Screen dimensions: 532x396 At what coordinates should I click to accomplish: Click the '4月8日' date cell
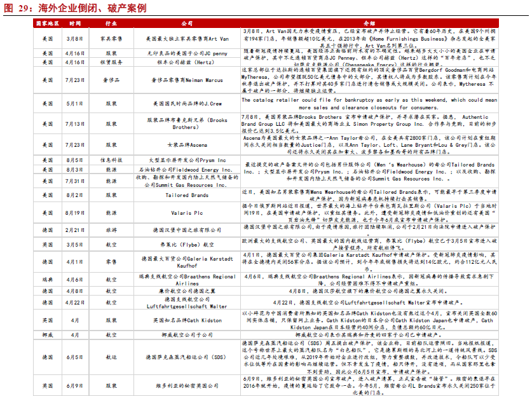[x=75, y=291]
